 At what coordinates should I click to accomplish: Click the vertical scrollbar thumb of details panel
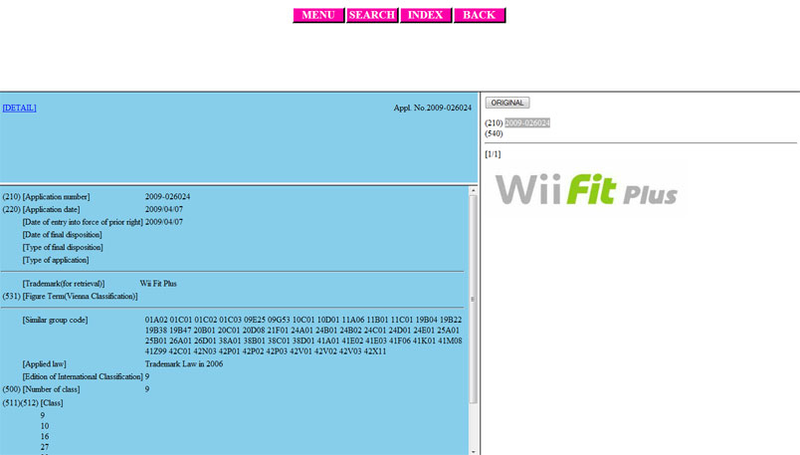tap(473, 299)
